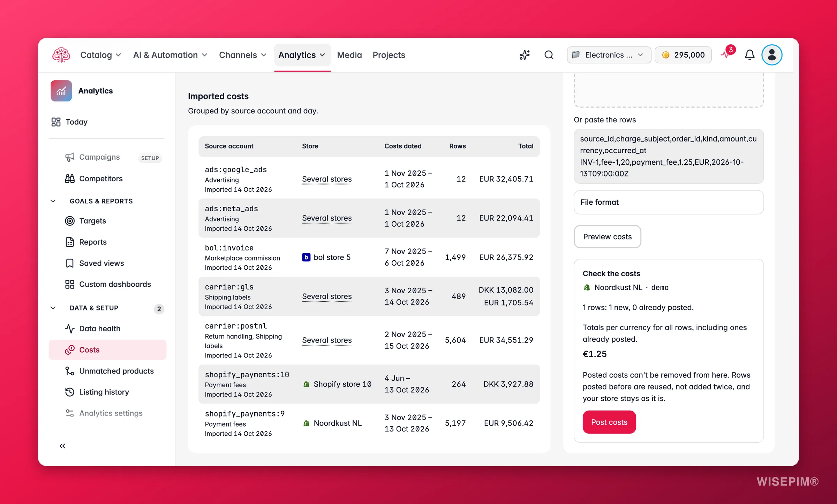This screenshot has width=837, height=504.
Task: Click into the paste rows text area
Action: [x=669, y=156]
